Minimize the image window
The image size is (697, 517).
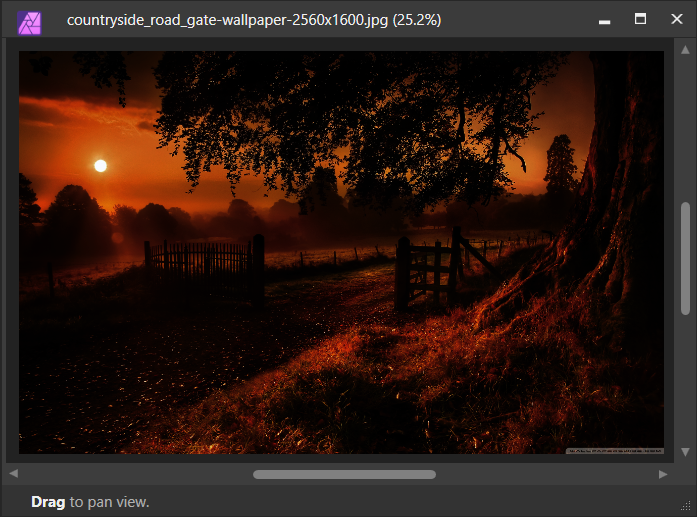(605, 21)
